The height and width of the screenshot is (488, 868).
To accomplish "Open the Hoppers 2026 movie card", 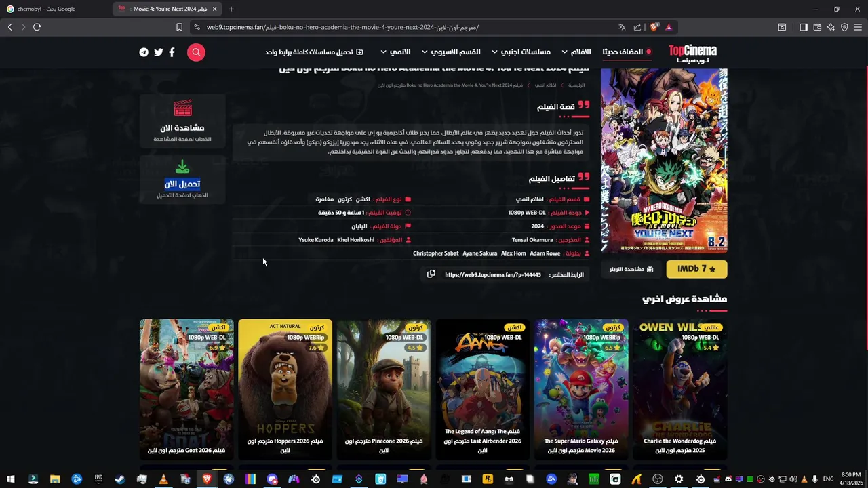I will coord(285,390).
